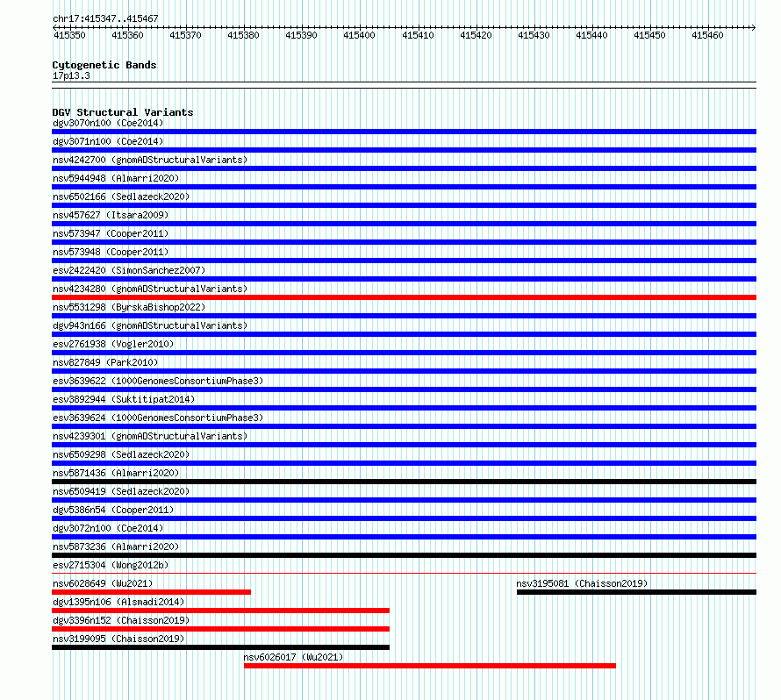Open esv2715304 (Wong2012b) variant
Screen dimensions: 781x700
(x=111, y=565)
